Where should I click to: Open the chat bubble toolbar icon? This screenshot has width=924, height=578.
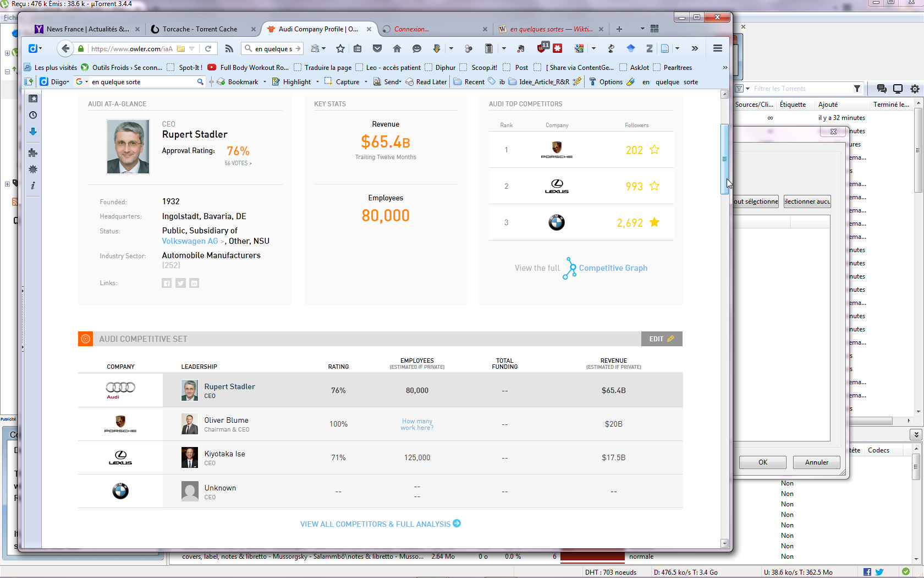417,48
